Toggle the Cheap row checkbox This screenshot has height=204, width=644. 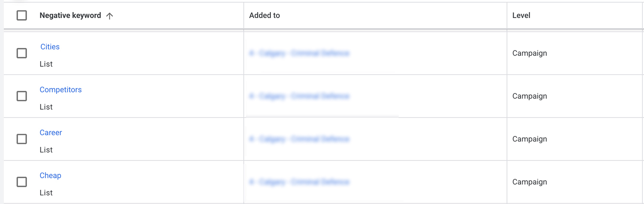click(21, 182)
